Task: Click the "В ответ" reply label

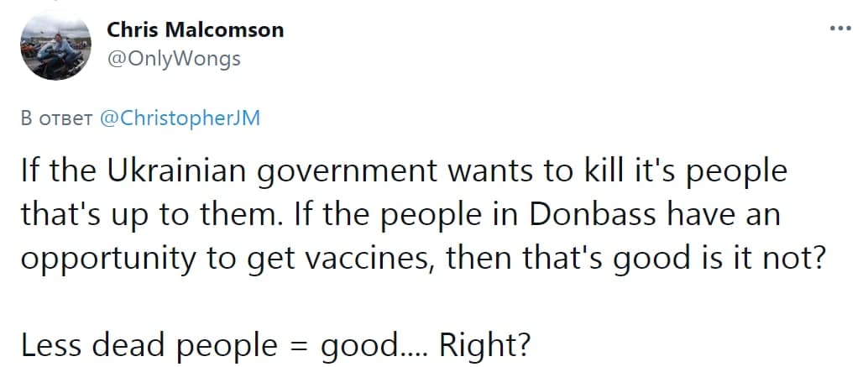Action: 55,118
